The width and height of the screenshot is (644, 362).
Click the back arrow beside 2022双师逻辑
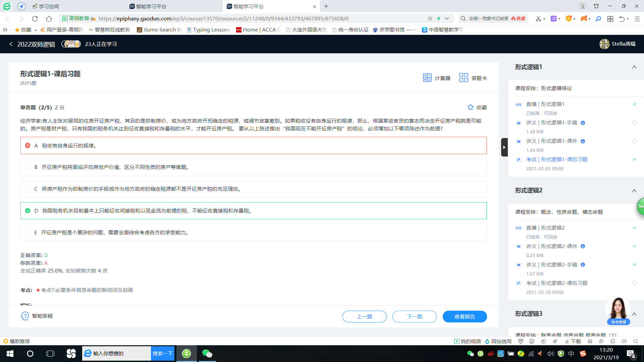[x=11, y=44]
